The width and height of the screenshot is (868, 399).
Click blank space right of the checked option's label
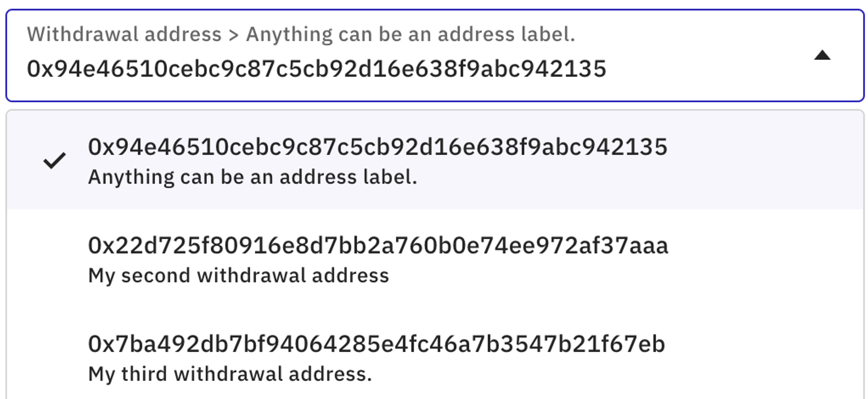click(565, 178)
